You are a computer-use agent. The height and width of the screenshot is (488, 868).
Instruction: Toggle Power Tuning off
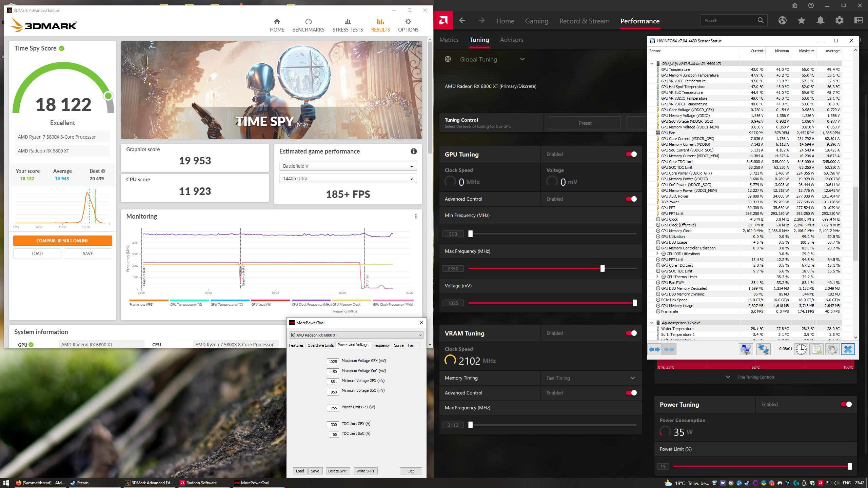point(846,404)
